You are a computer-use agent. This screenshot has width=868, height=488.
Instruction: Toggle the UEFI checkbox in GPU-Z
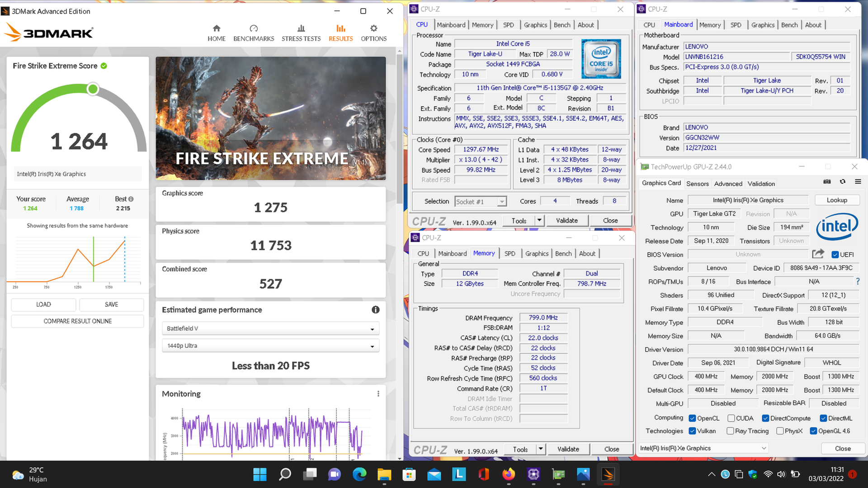(835, 254)
